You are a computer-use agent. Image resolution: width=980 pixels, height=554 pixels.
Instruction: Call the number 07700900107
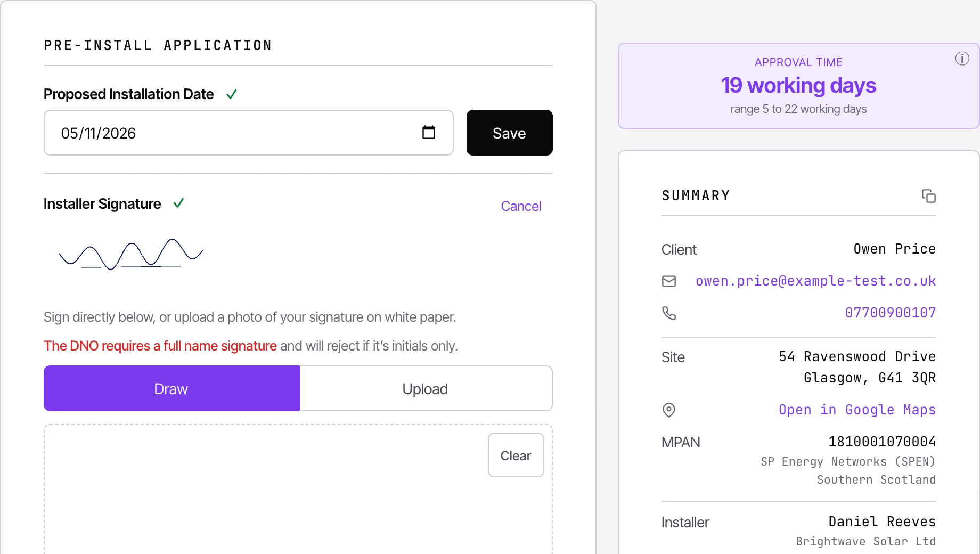coord(891,313)
